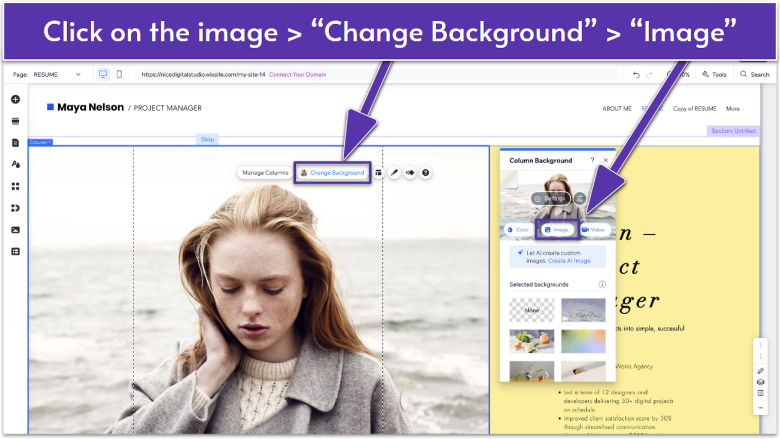Click the help question mark in column toolbar
This screenshot has width=780, height=439.
click(x=426, y=173)
